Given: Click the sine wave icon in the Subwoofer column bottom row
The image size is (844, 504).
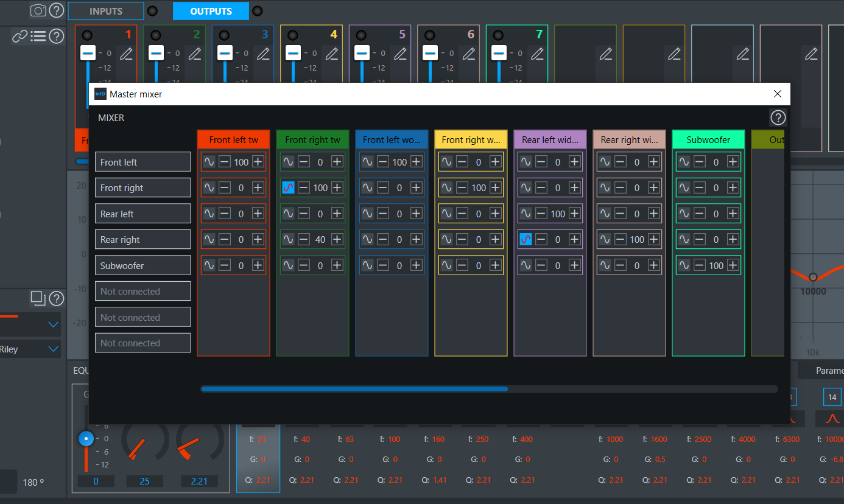Looking at the screenshot, I should pyautogui.click(x=684, y=265).
